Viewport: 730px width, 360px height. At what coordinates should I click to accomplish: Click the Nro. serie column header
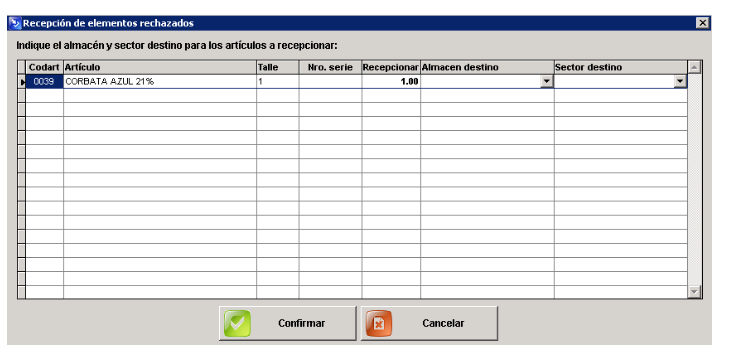[330, 68]
